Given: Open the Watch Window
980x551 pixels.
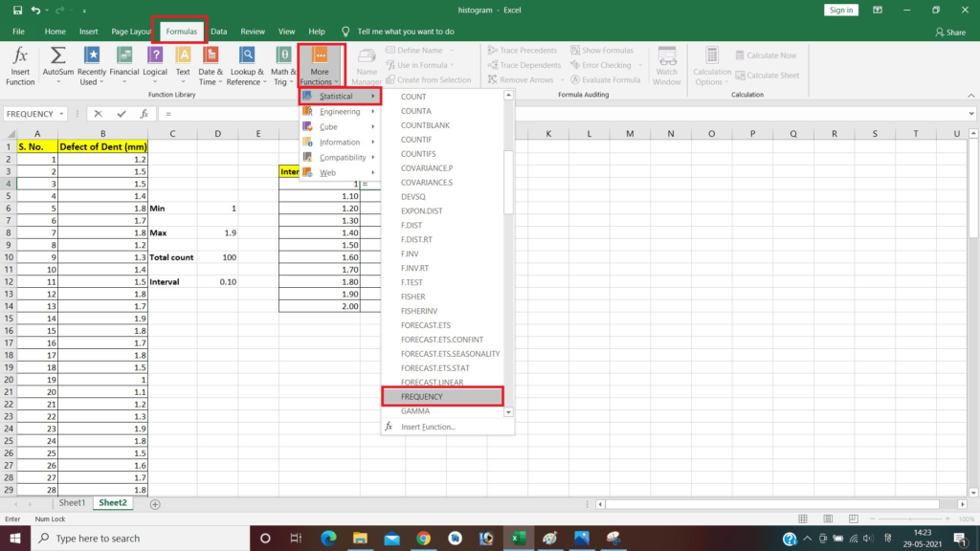Looking at the screenshot, I should click(x=667, y=66).
